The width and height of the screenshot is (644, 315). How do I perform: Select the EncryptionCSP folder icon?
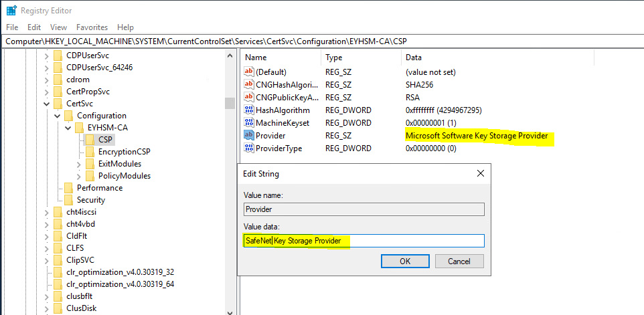pyautogui.click(x=90, y=152)
